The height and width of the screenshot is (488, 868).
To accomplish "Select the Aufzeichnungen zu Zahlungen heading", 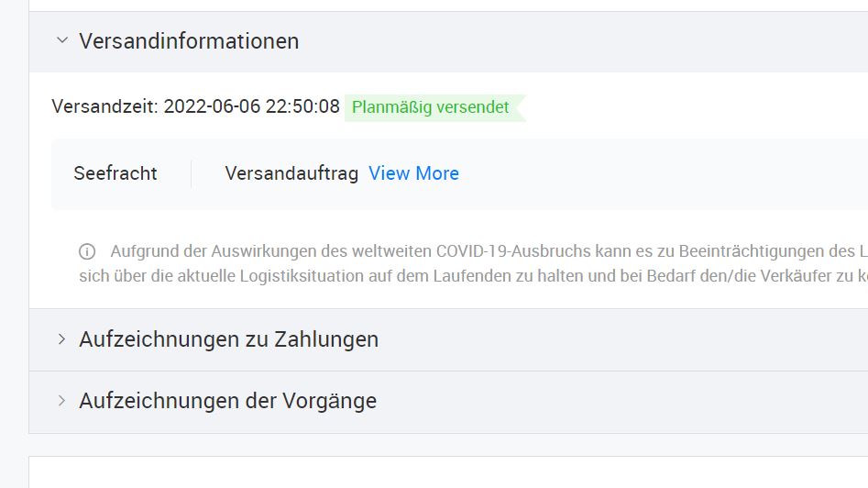I will pos(228,339).
